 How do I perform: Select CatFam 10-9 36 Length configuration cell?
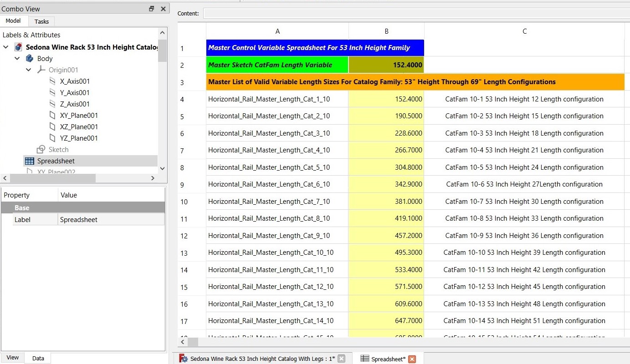click(x=524, y=236)
